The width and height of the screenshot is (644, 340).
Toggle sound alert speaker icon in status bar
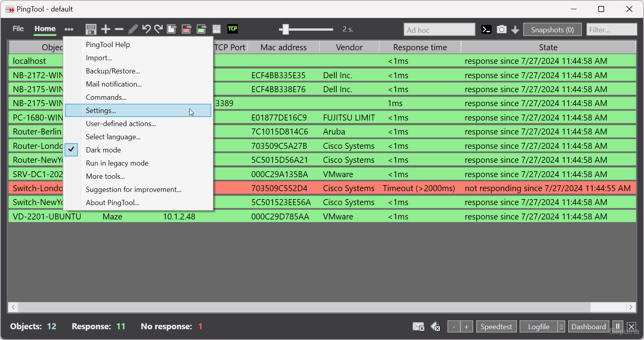coord(435,327)
